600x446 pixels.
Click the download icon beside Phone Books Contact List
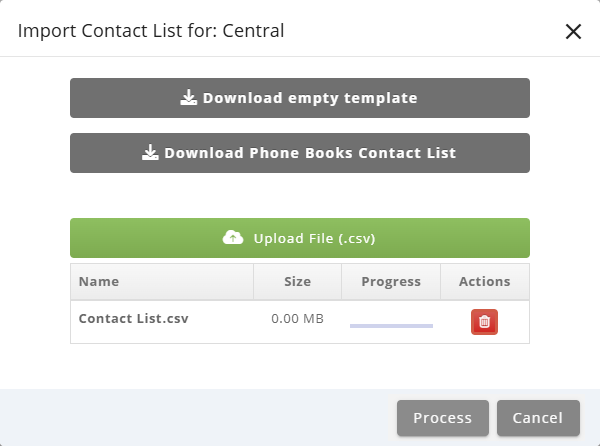tap(150, 153)
